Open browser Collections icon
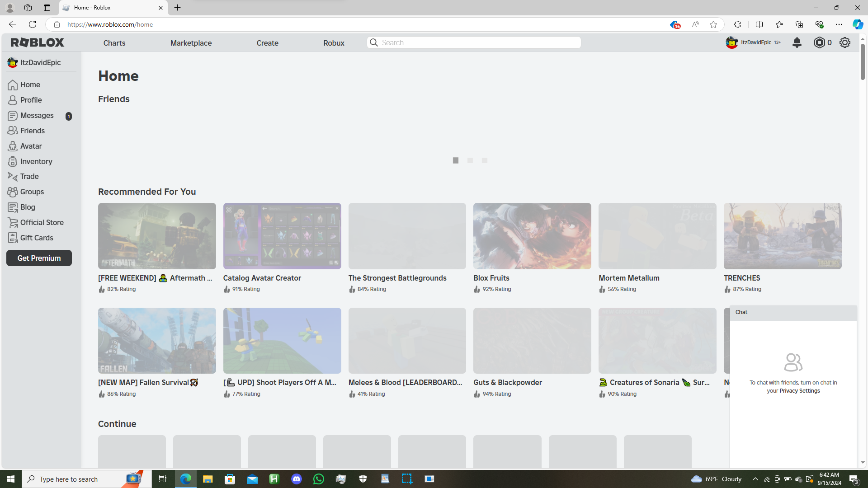This screenshot has height=488, width=868. (x=799, y=24)
